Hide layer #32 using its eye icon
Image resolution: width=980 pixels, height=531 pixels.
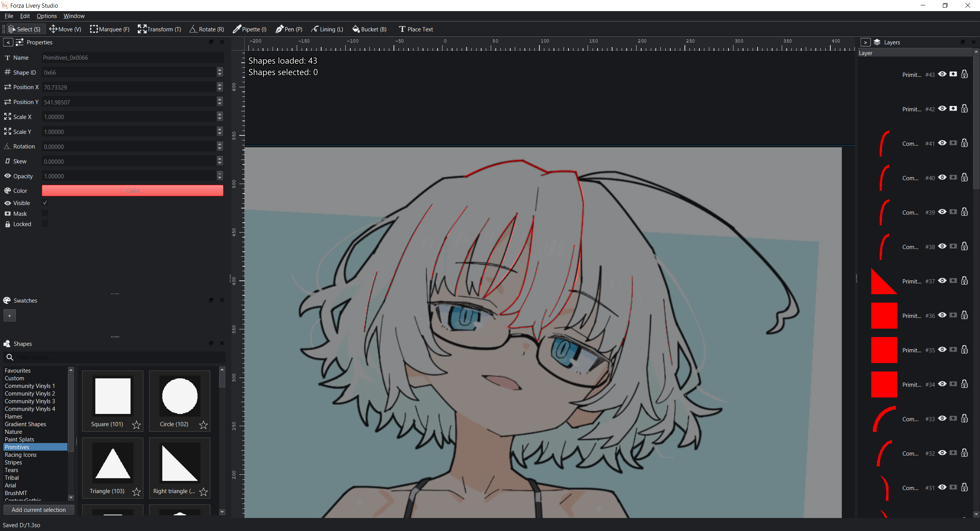tap(942, 453)
